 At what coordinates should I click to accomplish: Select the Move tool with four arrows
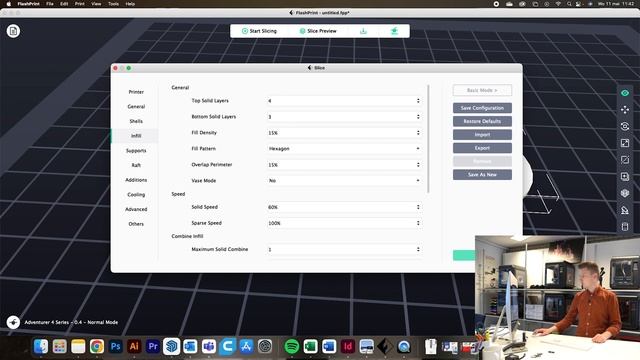(x=625, y=110)
